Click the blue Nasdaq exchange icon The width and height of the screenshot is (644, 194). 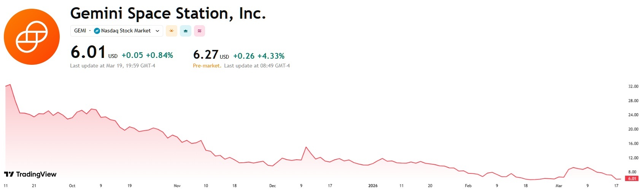[x=97, y=31]
